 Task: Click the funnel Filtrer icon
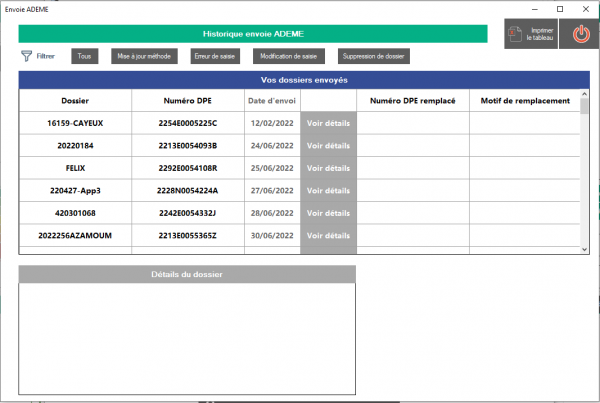point(27,56)
